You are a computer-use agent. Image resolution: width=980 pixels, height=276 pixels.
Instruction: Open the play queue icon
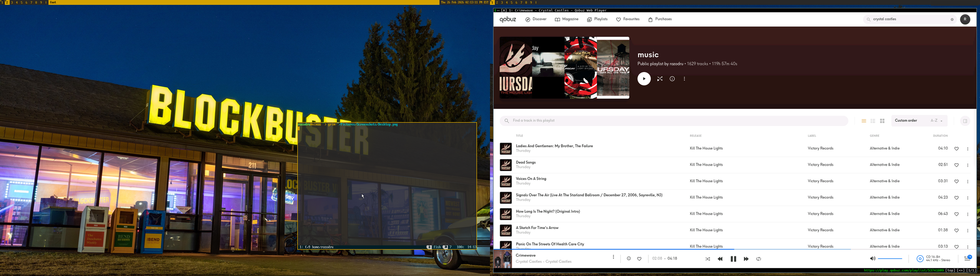pyautogui.click(x=967, y=259)
